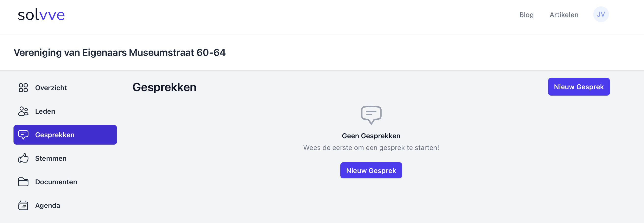
Task: Click the Gesprekken speech bubble sidebar icon
Action: click(x=23, y=135)
